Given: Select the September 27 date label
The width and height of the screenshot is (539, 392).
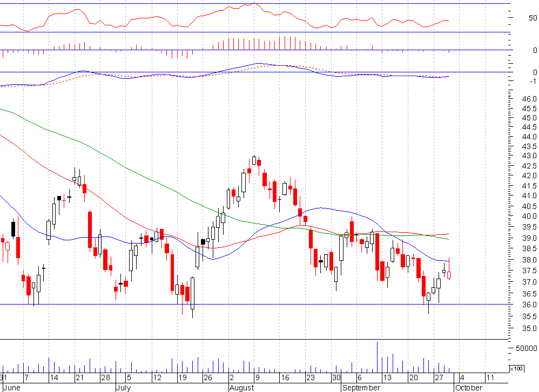Looking at the screenshot, I should click(x=439, y=377).
